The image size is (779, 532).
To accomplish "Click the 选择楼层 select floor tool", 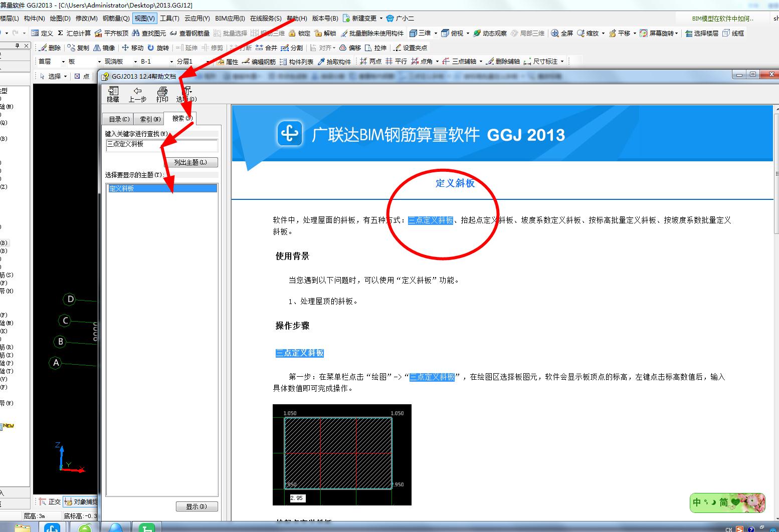I will 702,33.
